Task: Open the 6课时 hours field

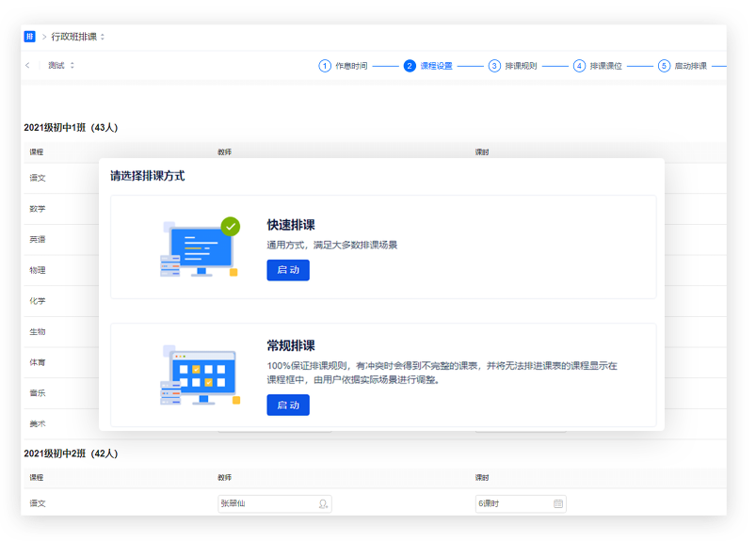Action: click(x=521, y=503)
